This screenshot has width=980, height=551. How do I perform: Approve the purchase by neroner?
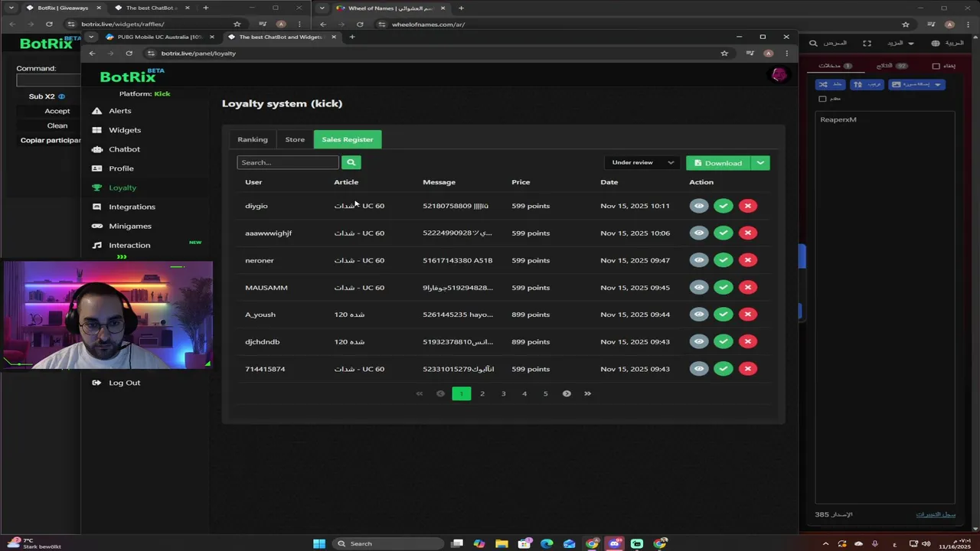724,260
